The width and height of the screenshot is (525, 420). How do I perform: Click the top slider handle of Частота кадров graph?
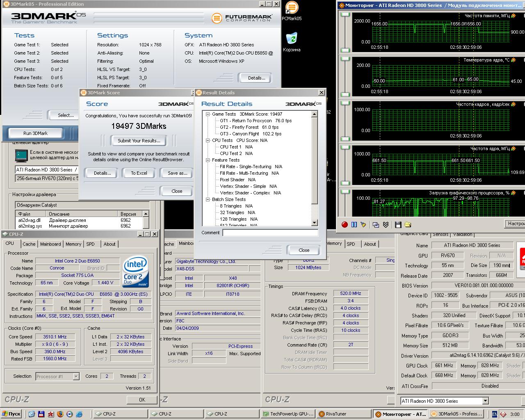point(345,103)
